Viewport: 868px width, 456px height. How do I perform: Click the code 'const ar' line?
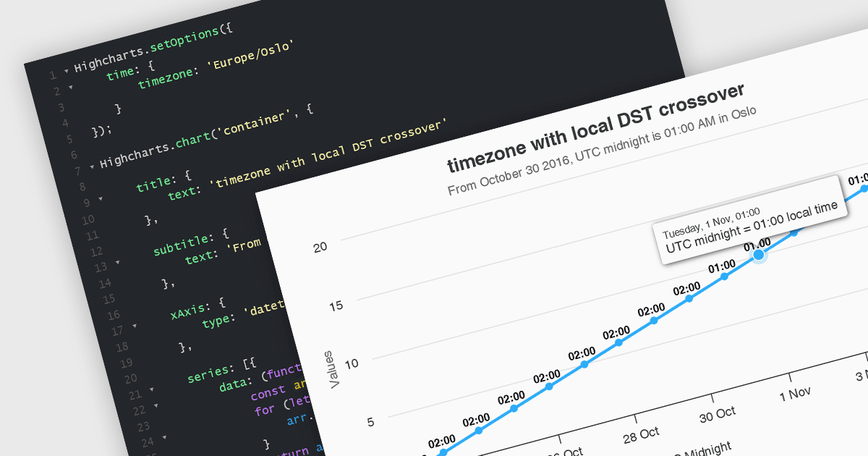[278, 389]
